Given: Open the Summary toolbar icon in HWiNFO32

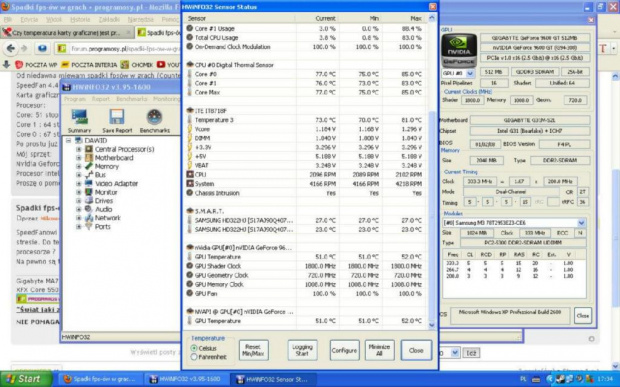Looking at the screenshot, I should 79,117.
